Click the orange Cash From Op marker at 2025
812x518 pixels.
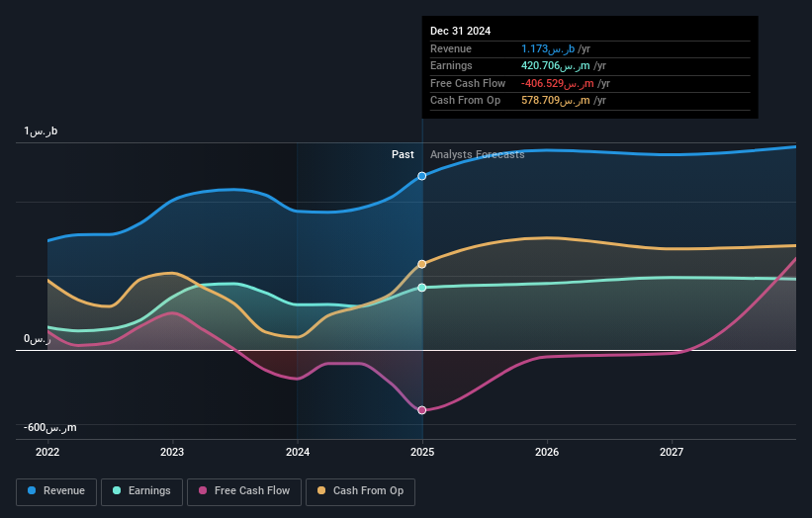[x=422, y=264]
